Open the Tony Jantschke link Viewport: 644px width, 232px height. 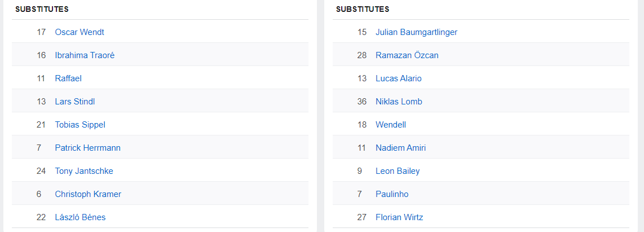pos(84,171)
